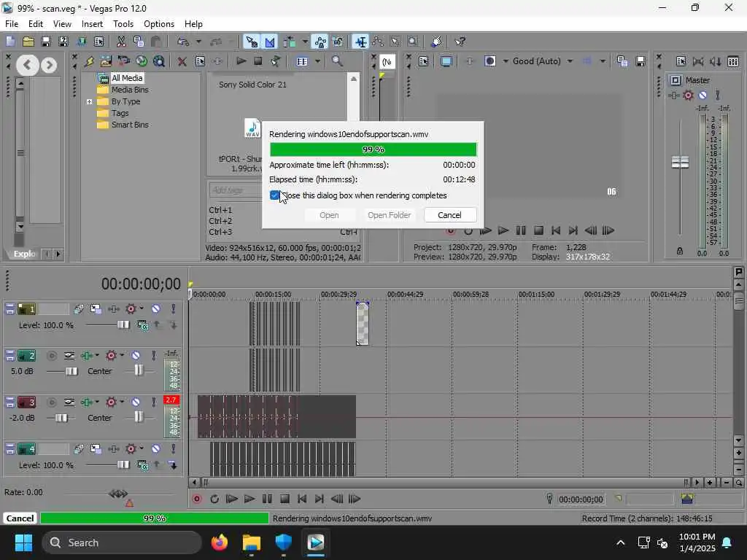Image resolution: width=747 pixels, height=560 pixels.
Task: Click the media search magnifier icon
Action: 337,61
